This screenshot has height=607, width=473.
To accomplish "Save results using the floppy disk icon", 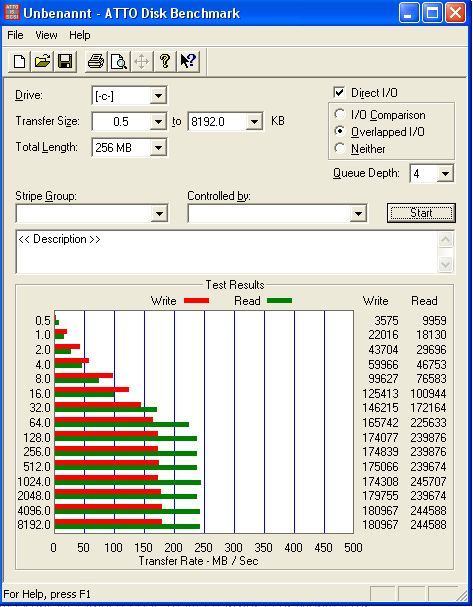I will click(x=65, y=61).
